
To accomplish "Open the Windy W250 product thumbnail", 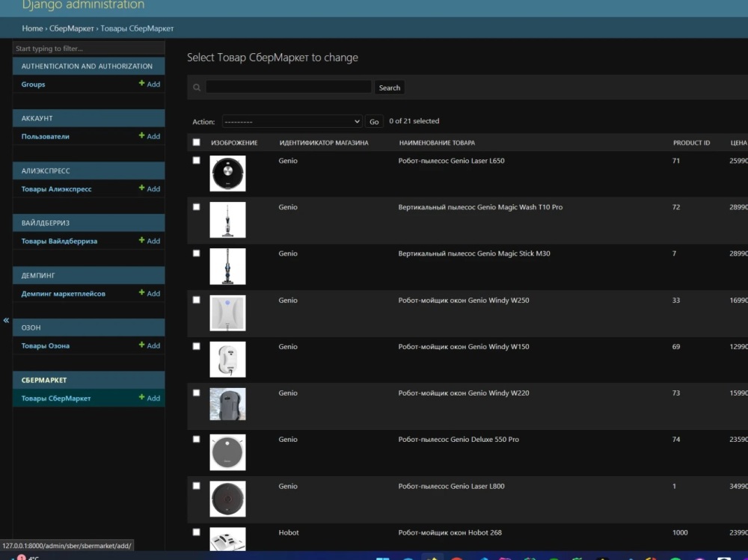I will 227,313.
